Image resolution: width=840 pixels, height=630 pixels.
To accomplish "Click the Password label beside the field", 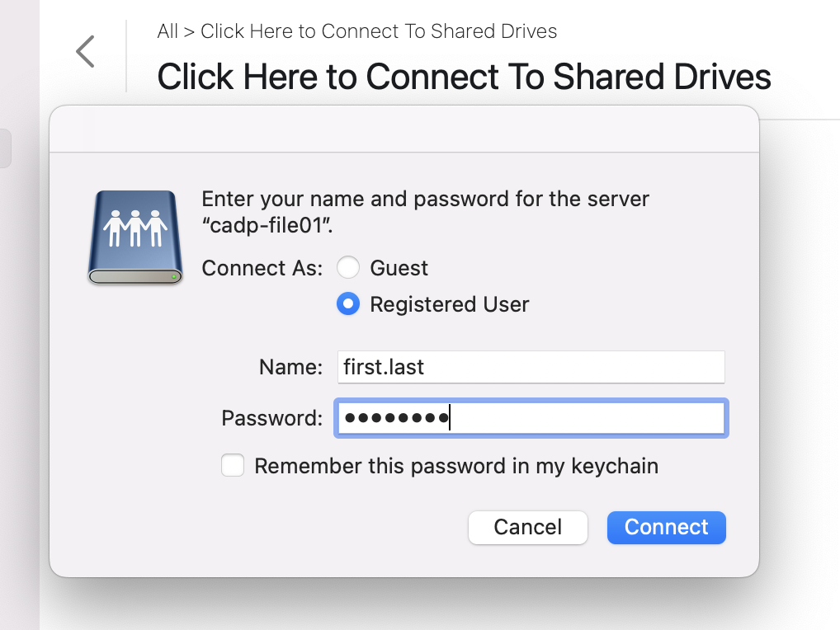I will [272, 418].
